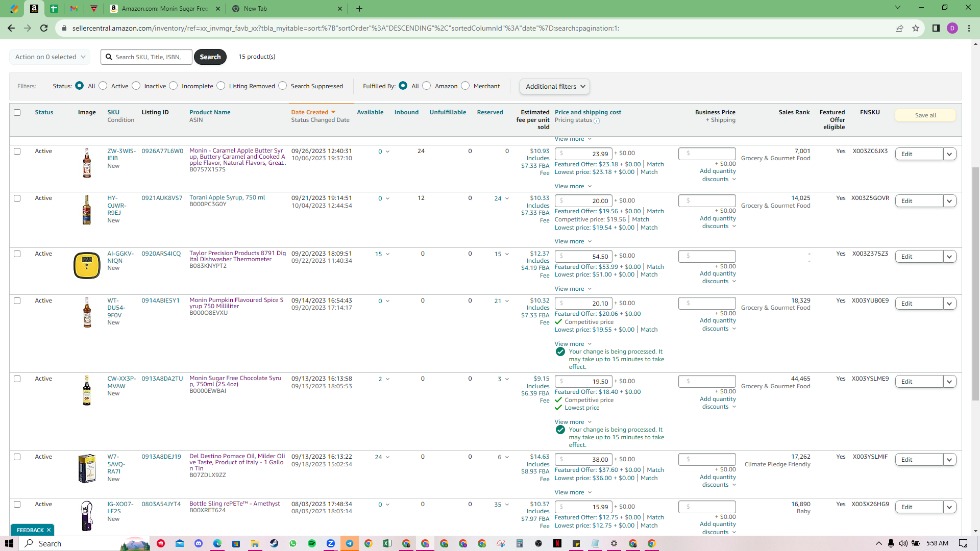Click the Bottle Sling product thumbnail
Screen dimensions: 980x551
(87, 515)
